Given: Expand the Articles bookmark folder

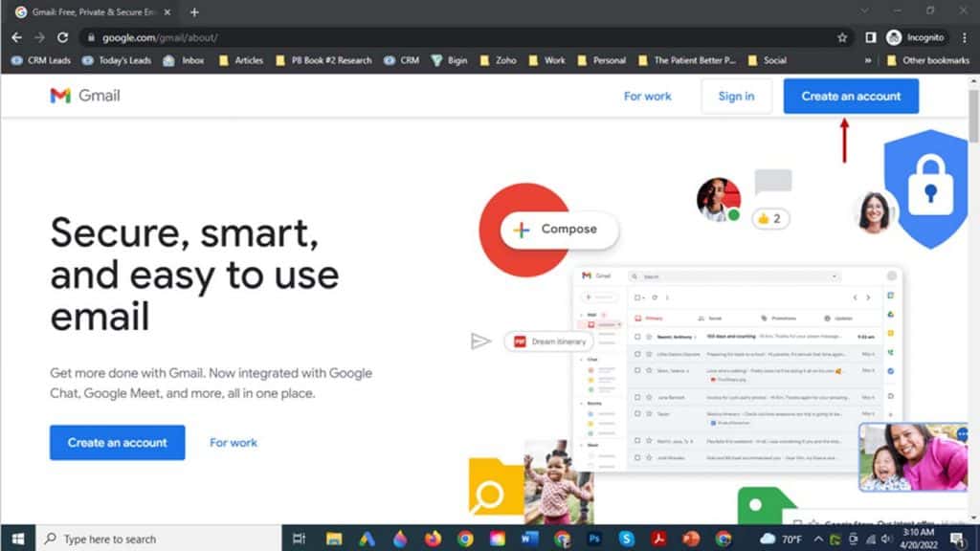Looking at the screenshot, I should coord(240,60).
